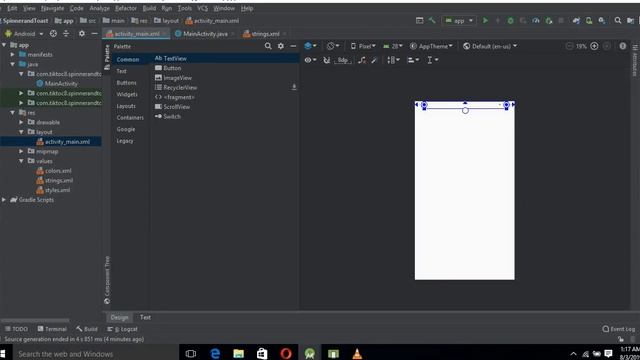This screenshot has width=640, height=360.
Task: Open API version 28 dropdown
Action: 393,46
